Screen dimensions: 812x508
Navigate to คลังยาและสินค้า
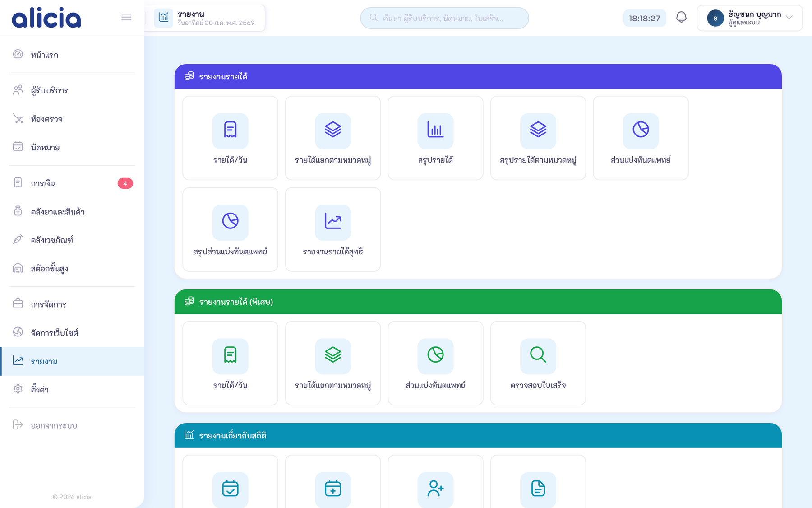(x=72, y=211)
